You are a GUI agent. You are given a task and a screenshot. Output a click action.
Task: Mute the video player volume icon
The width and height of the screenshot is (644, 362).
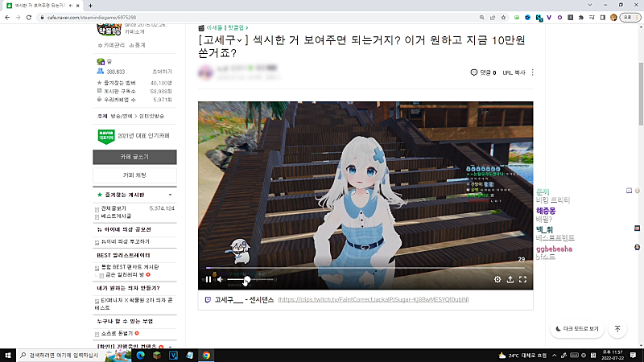(220, 279)
